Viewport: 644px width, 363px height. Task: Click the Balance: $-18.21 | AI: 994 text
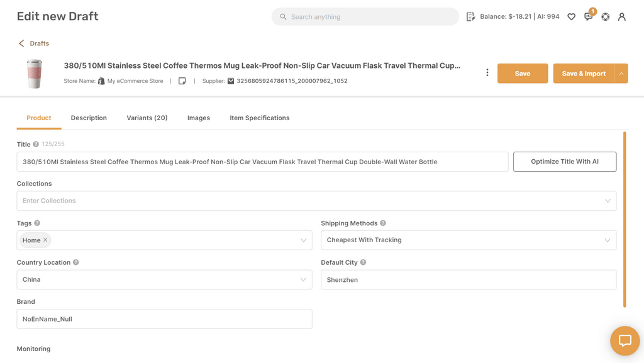pos(519,17)
